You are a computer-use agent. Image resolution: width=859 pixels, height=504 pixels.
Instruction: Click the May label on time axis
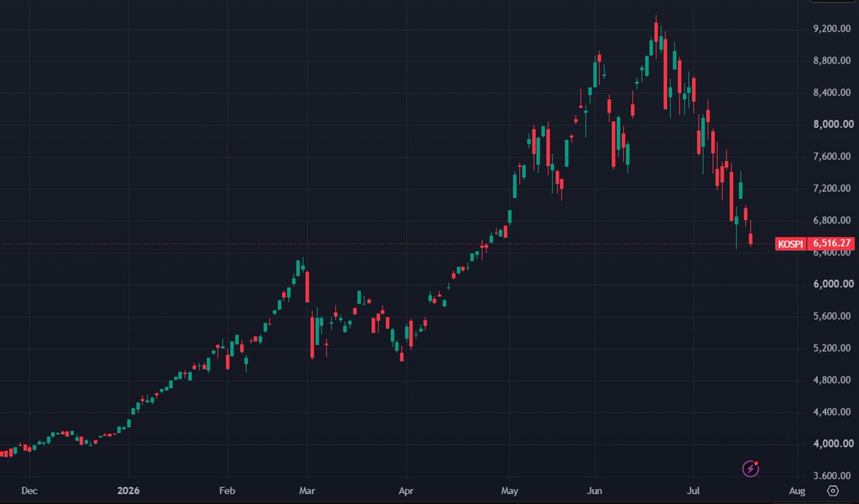tap(509, 491)
